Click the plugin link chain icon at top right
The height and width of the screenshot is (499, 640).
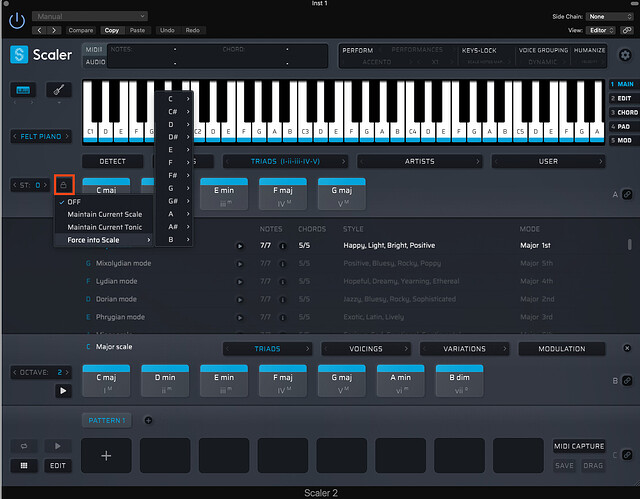pyautogui.click(x=626, y=30)
